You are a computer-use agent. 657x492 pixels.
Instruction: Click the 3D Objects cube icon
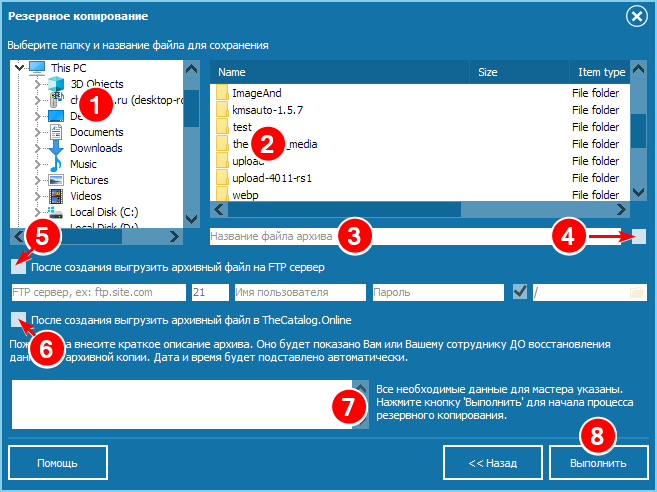pyautogui.click(x=56, y=84)
